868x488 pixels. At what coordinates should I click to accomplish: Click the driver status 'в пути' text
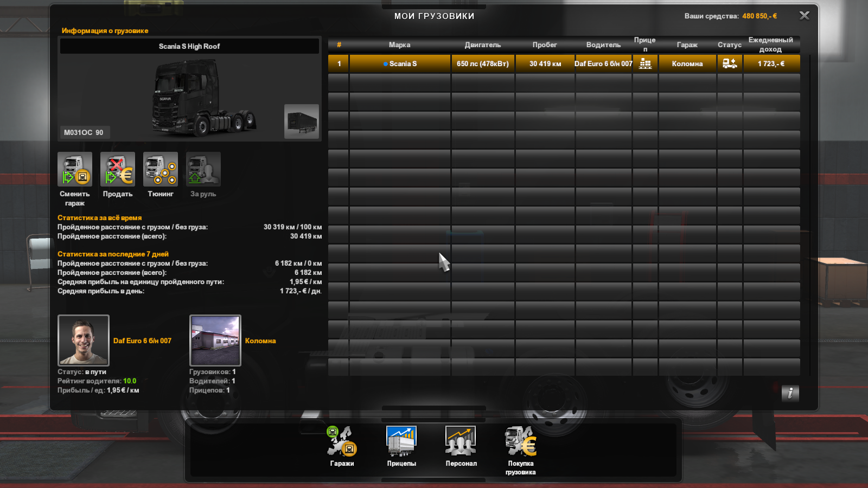(96, 372)
